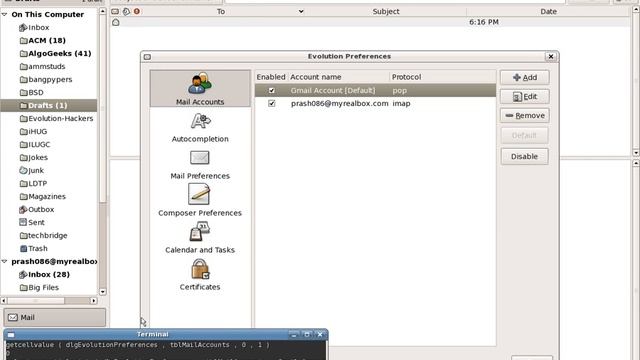Click the Remove account button

click(x=524, y=116)
